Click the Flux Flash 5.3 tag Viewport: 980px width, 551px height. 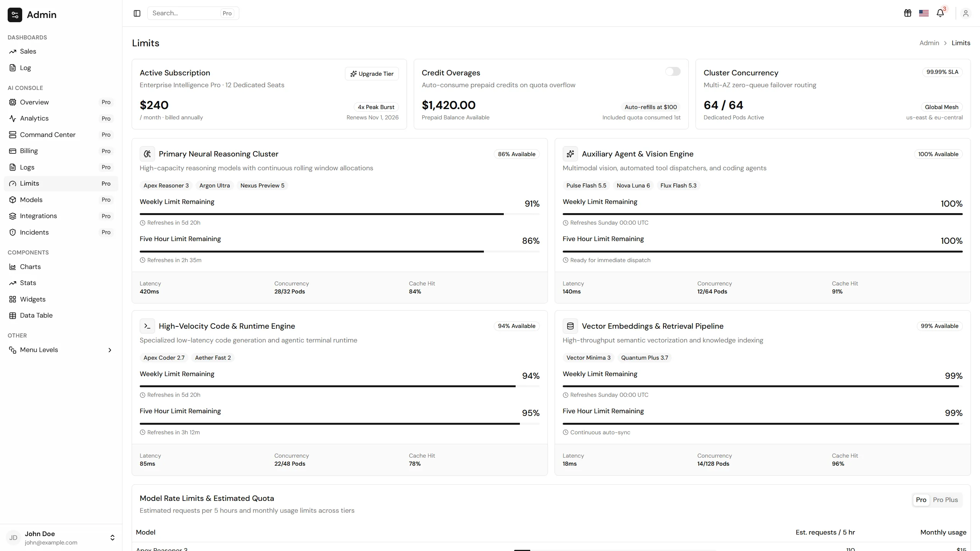[678, 186]
